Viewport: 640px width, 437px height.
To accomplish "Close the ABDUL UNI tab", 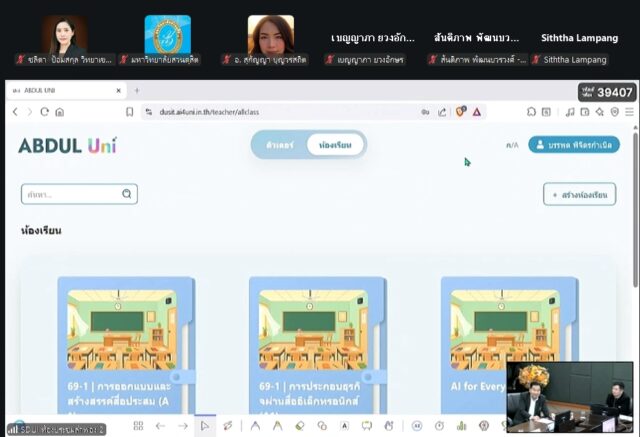I will (x=119, y=91).
